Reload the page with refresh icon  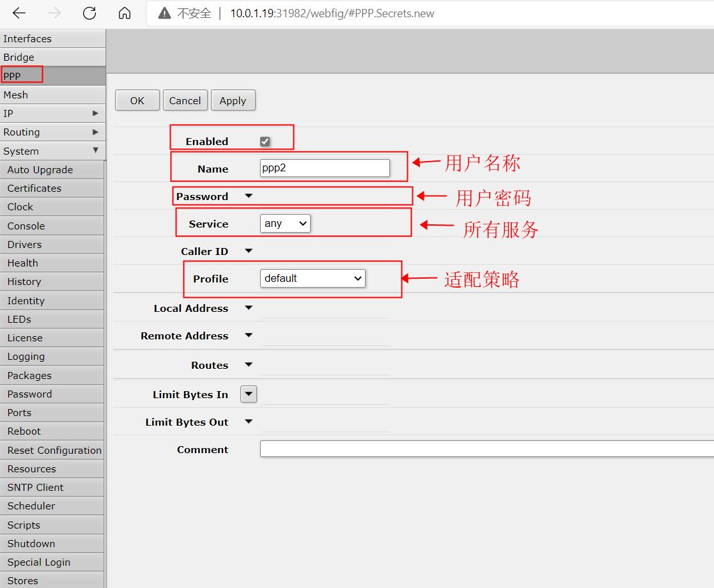point(89,13)
